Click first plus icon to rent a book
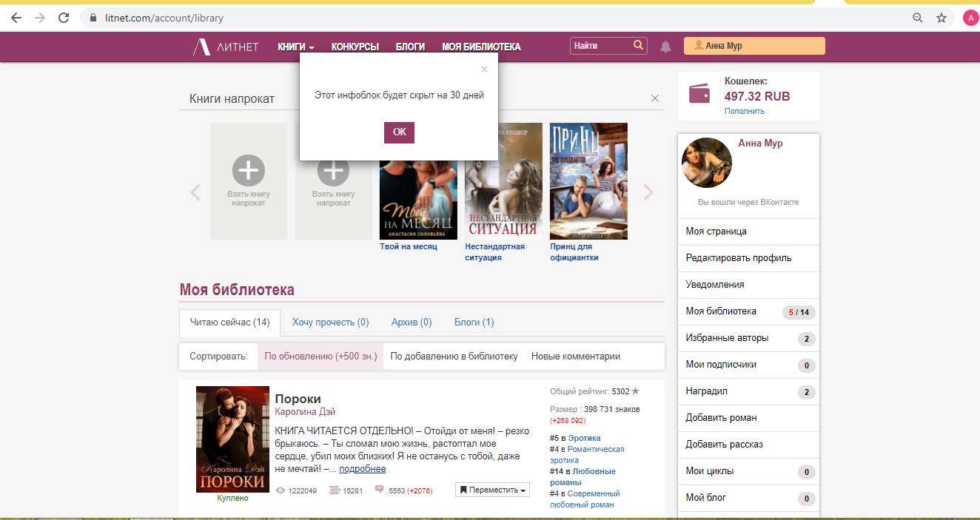 pos(248,170)
